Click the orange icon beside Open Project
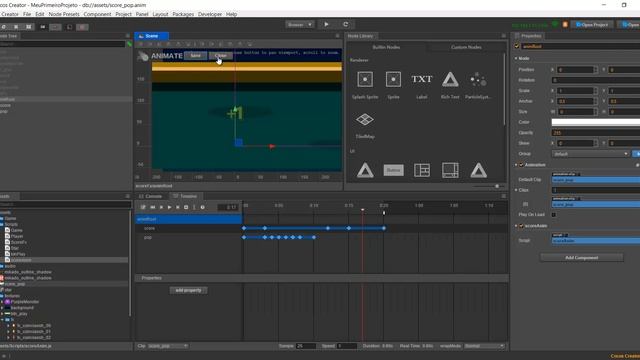640x360 pixels. tap(565, 24)
